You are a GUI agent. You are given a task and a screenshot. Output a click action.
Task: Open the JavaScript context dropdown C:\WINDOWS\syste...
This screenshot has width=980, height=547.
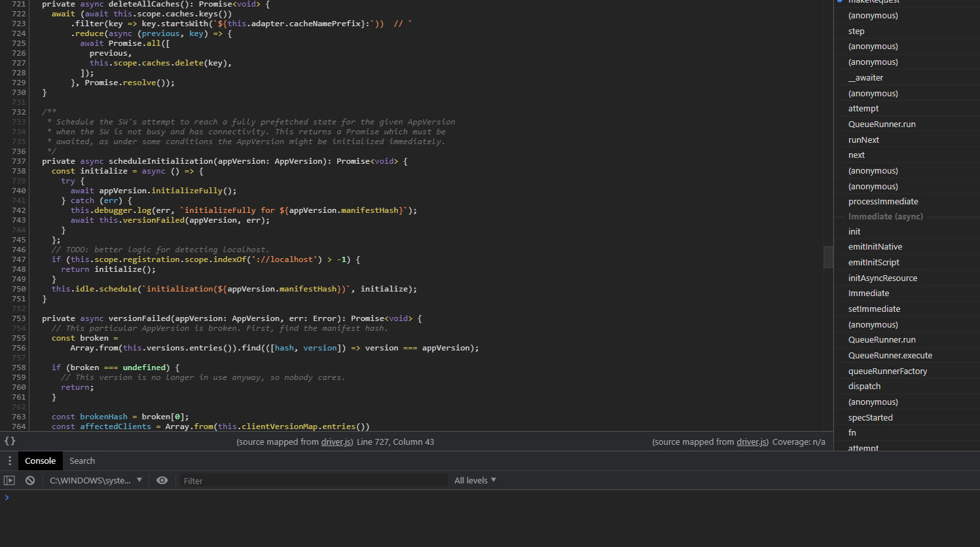click(x=96, y=480)
